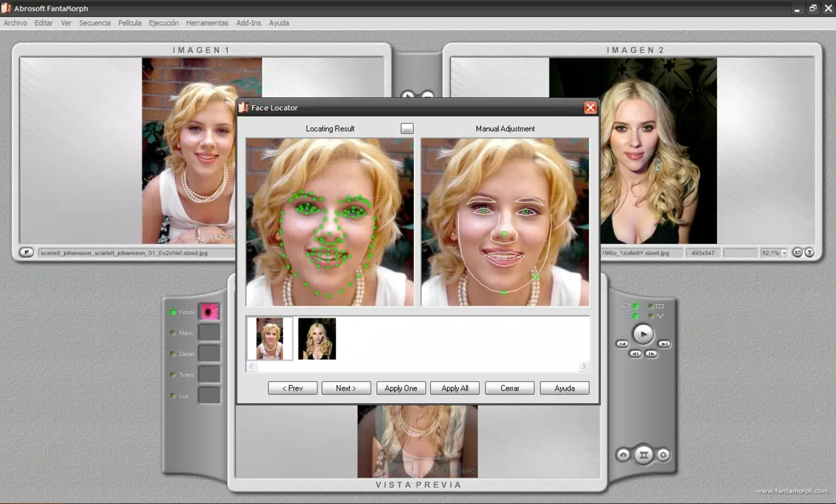Open the Herramientas menu
836x504 pixels.
(207, 23)
